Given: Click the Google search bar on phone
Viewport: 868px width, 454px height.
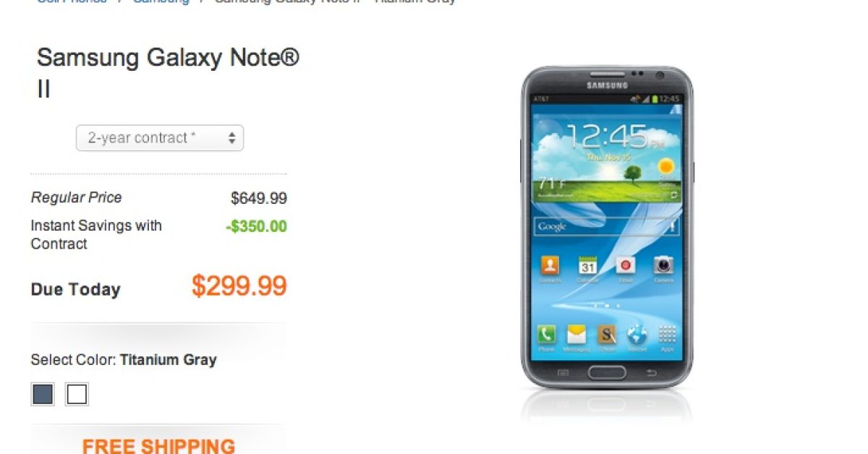Looking at the screenshot, I should [x=606, y=226].
